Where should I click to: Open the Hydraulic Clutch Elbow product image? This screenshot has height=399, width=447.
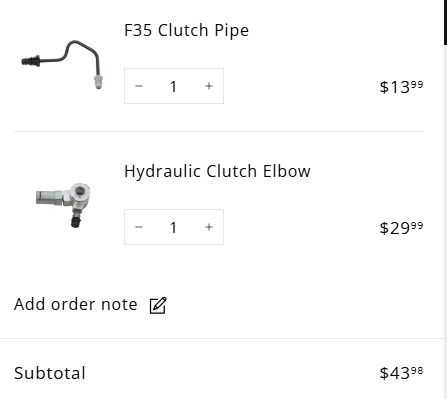[63, 205]
